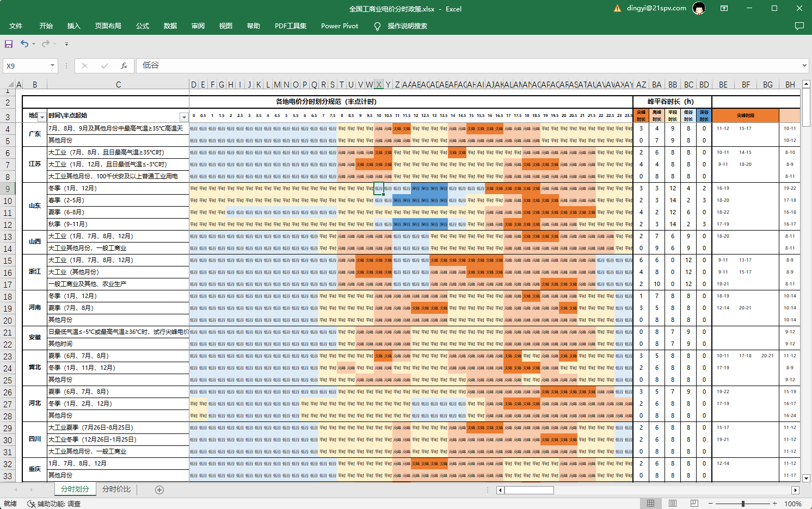Select the 山东 region cell
The height and width of the screenshot is (509, 812).
point(35,206)
